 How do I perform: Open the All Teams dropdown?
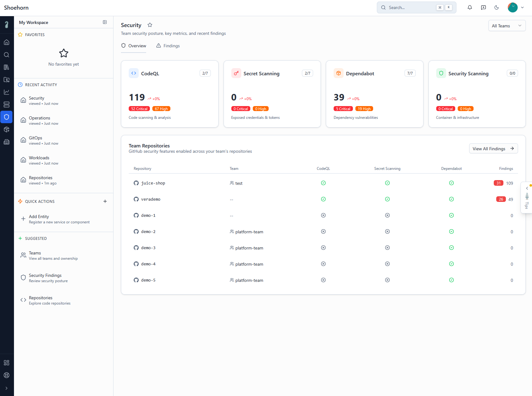[x=507, y=26]
